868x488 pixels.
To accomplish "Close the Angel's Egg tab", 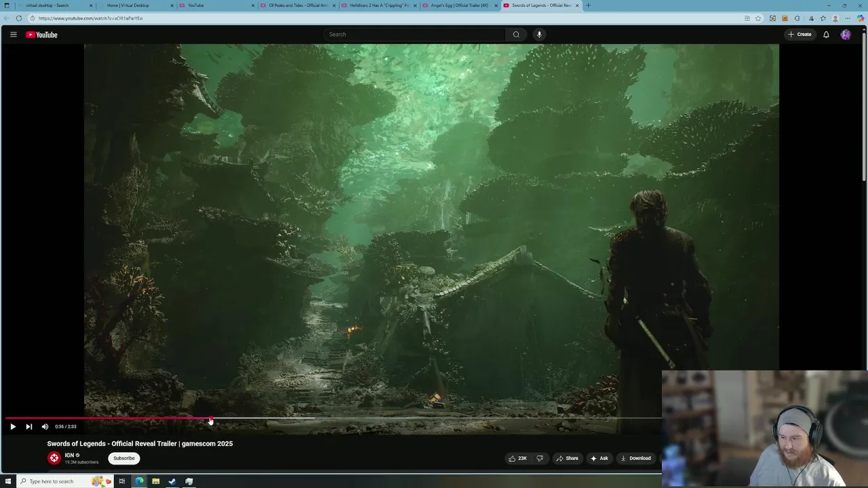I will click(x=496, y=5).
